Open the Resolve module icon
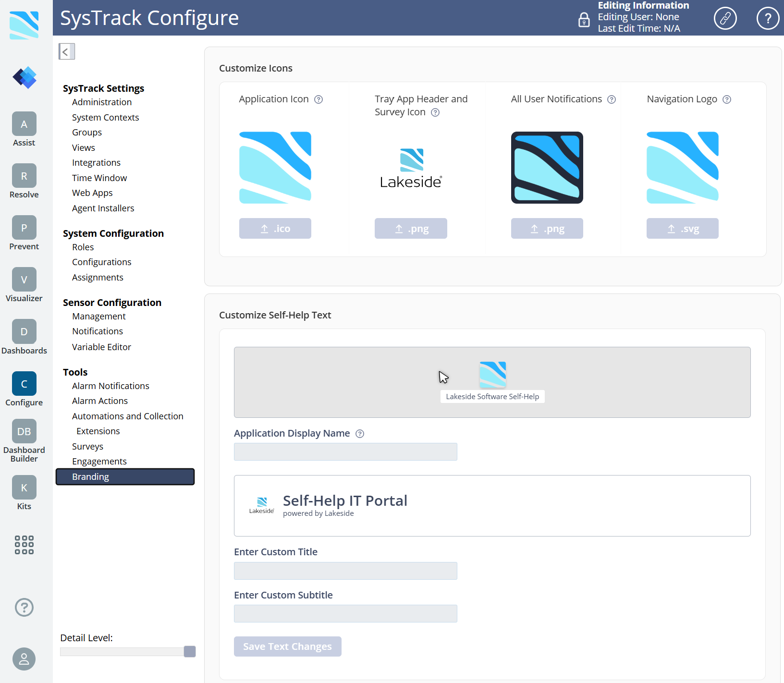 pyautogui.click(x=24, y=176)
